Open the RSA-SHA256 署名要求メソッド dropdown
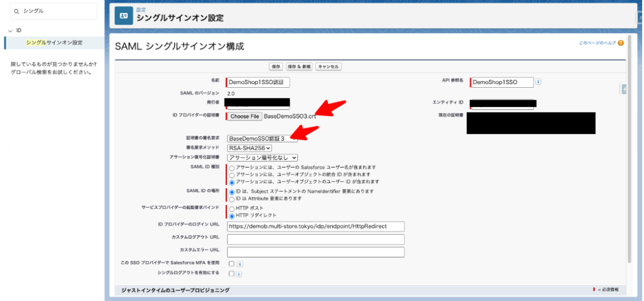Image resolution: width=644 pixels, height=301 pixels. pos(249,148)
